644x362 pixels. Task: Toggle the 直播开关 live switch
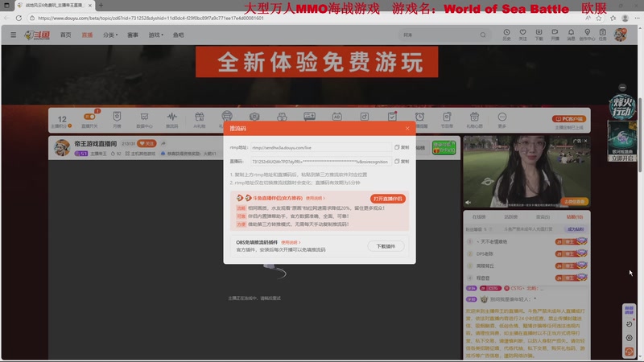tap(89, 117)
